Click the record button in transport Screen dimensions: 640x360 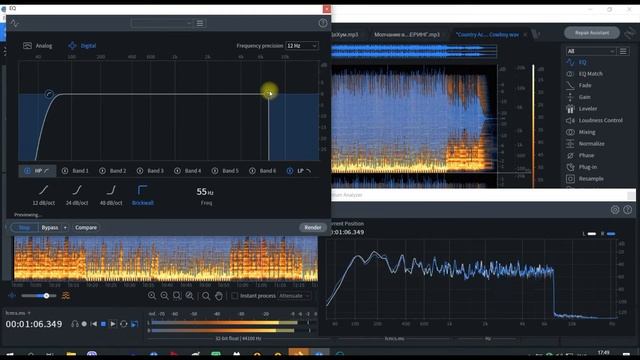[x=84, y=324]
